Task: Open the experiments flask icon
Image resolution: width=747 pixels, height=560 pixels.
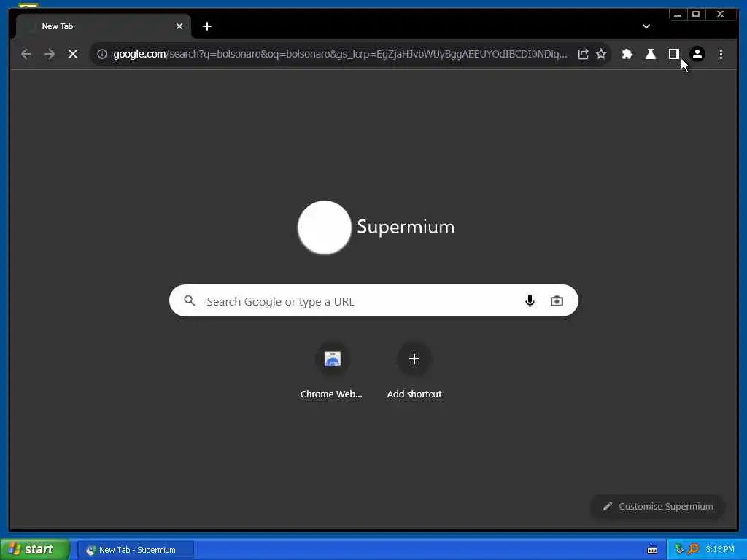Action: pyautogui.click(x=650, y=54)
